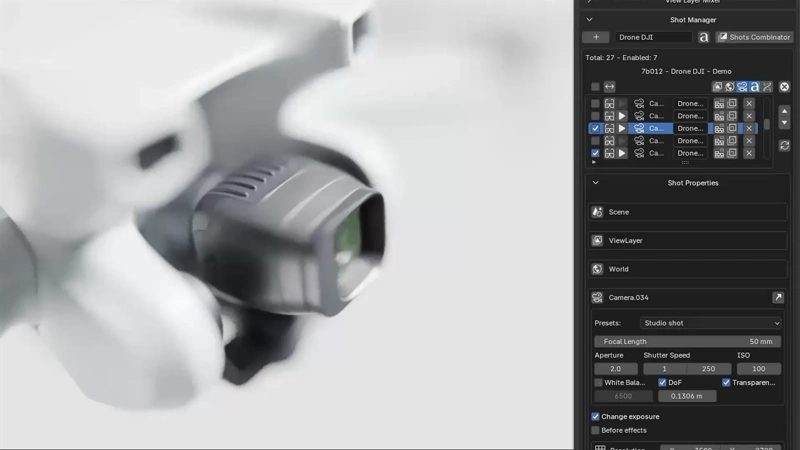
Task: Toggle the hourglass-shaped icon in list header
Action: (x=767, y=87)
